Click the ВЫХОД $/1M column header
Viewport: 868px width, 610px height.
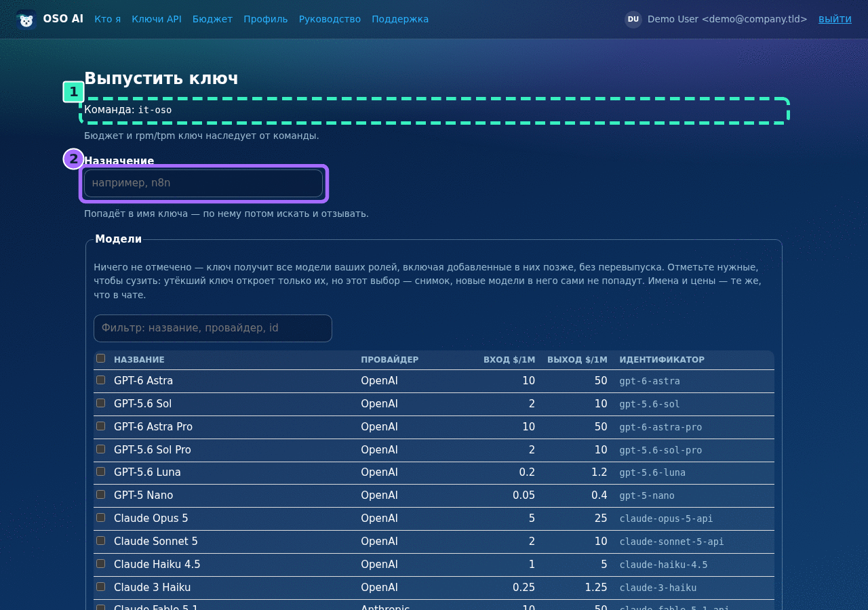[577, 360]
